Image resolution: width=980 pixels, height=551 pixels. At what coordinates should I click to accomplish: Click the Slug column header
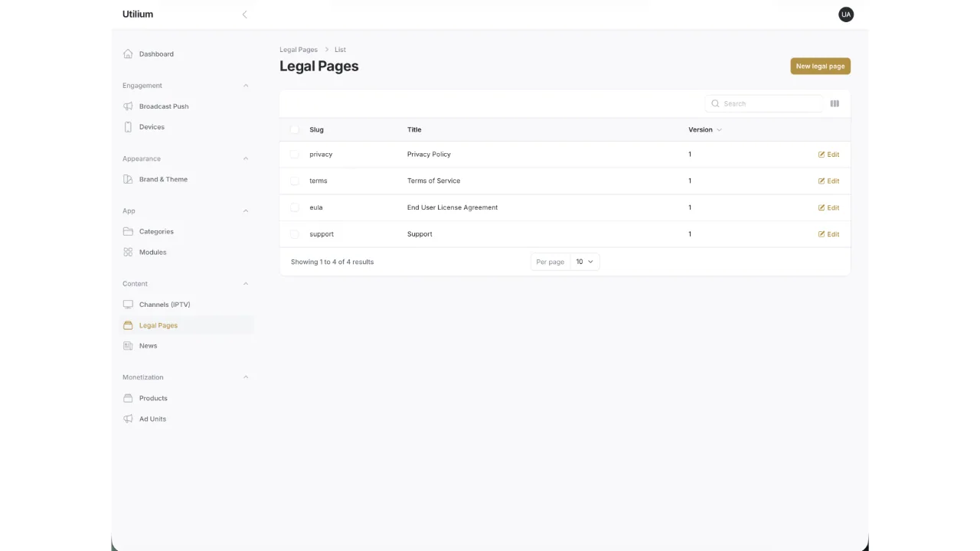pos(316,130)
